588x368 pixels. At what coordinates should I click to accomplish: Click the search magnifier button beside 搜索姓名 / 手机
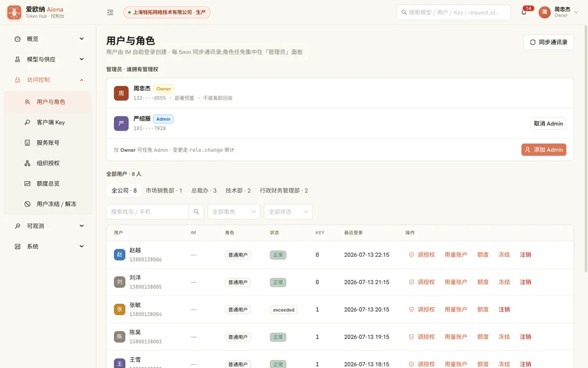(196, 212)
